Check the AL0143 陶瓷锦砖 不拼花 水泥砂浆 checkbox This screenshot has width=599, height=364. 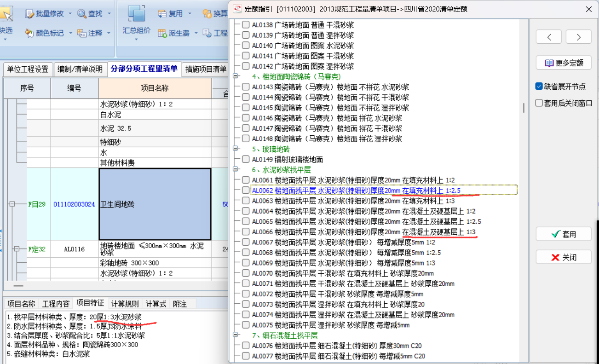coord(246,87)
